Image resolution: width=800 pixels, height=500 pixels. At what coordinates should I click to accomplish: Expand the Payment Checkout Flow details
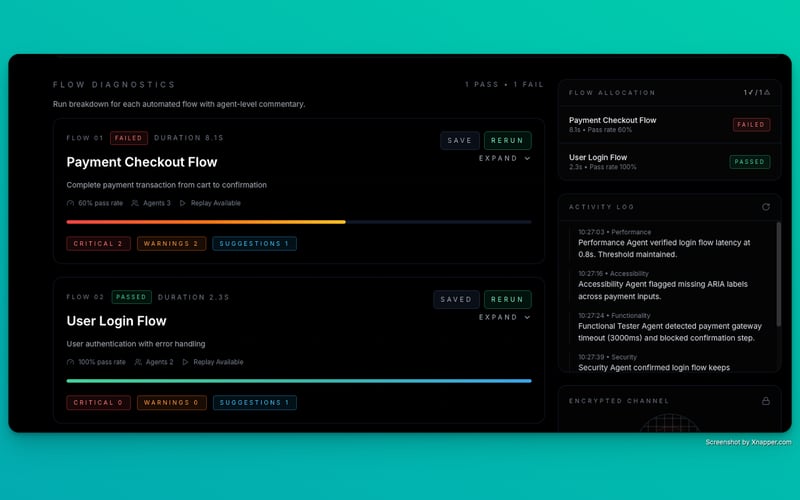coord(504,159)
